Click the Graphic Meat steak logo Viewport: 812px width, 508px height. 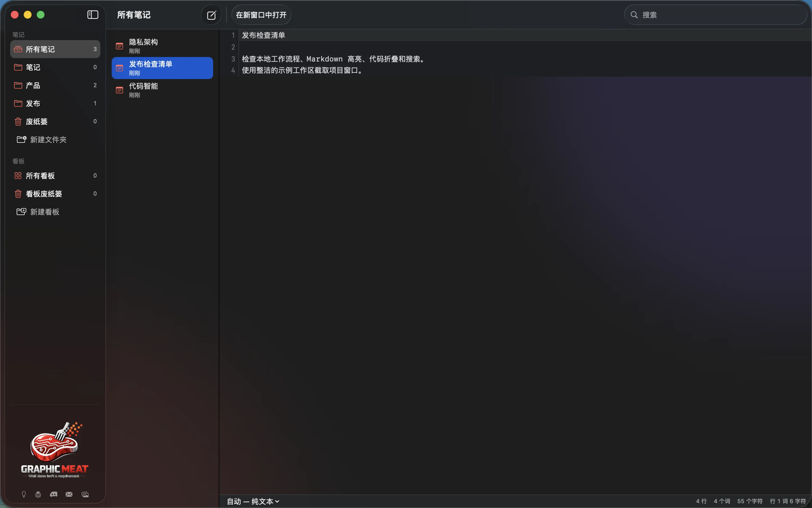coord(55,450)
